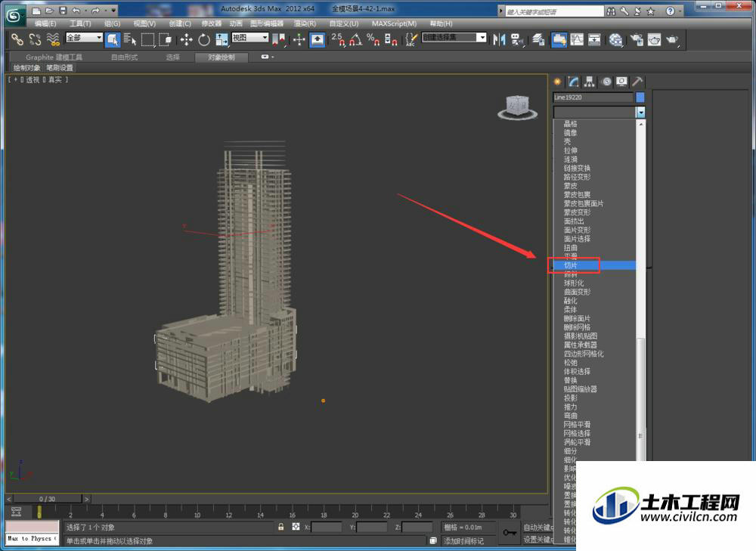Click the ViewCube in the viewport
This screenshot has width=756, height=551.
517,107
